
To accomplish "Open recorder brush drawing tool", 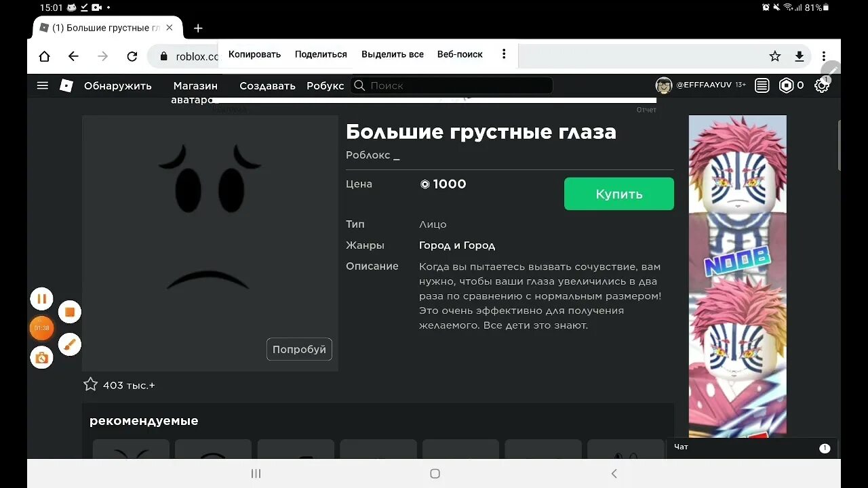I will click(70, 344).
